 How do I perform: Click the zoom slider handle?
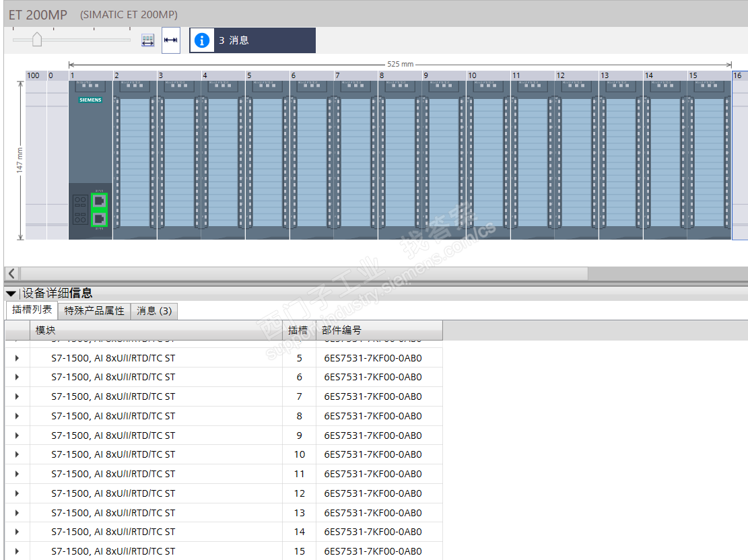37,39
